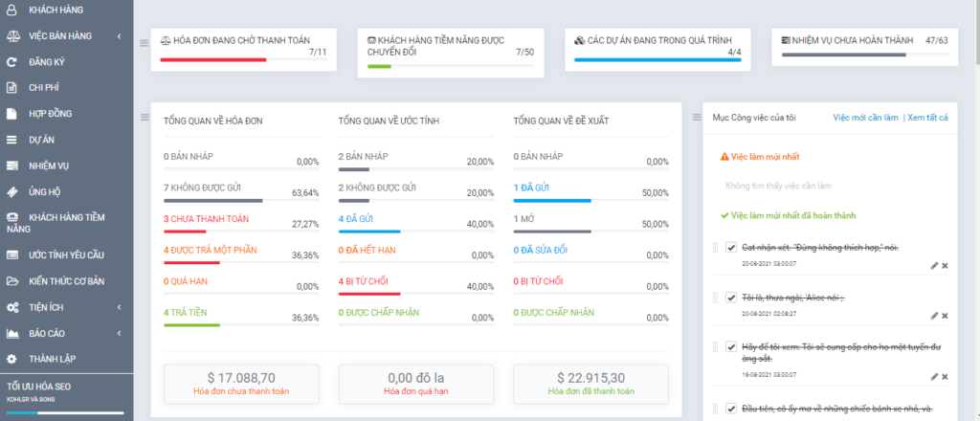This screenshot has width=980, height=421.
Task: Expand the Tiện Ích submenu arrow
Action: (118, 307)
